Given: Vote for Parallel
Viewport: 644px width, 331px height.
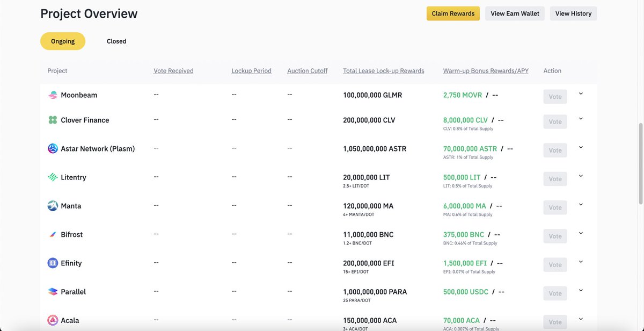Looking at the screenshot, I should 555,293.
